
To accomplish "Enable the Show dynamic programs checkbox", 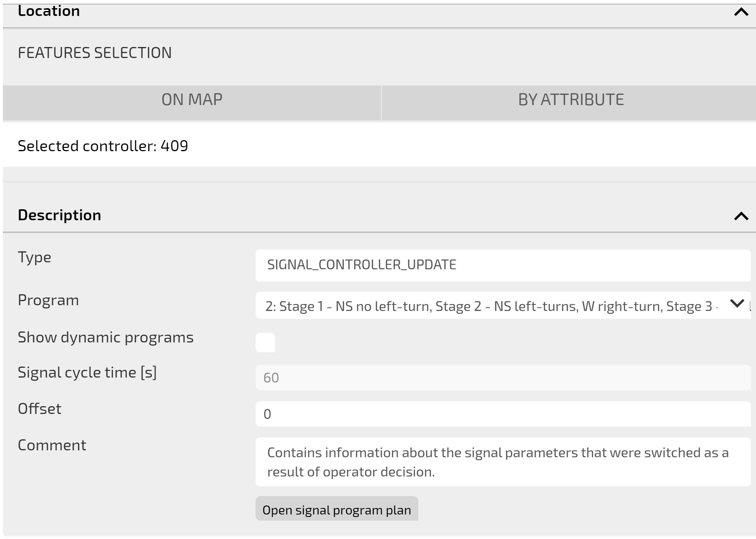I will point(265,342).
